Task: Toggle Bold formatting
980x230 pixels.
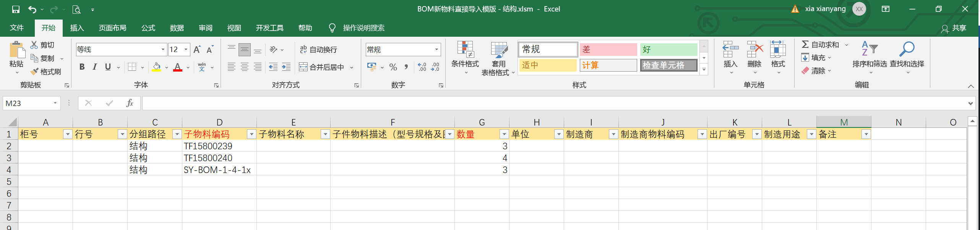Action: pos(82,67)
